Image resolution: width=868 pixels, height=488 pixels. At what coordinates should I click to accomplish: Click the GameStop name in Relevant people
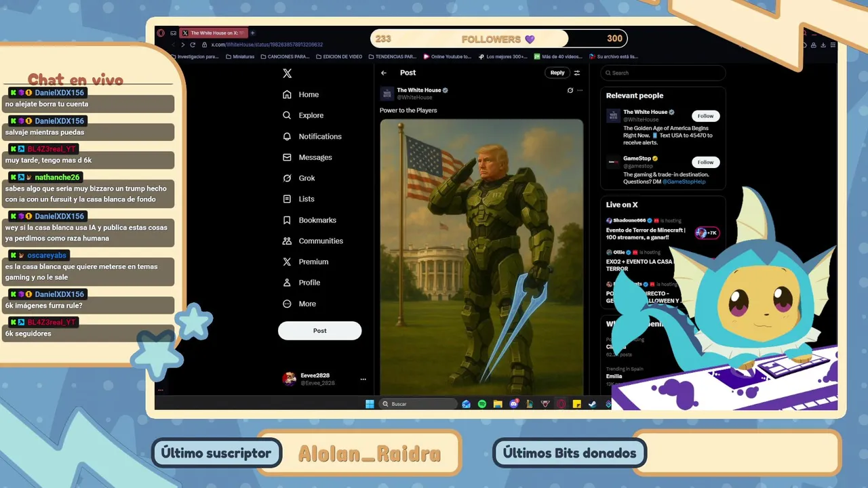637,159
